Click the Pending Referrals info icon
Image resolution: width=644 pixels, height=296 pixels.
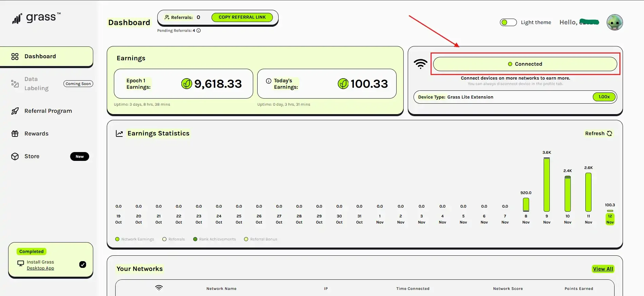tap(199, 30)
